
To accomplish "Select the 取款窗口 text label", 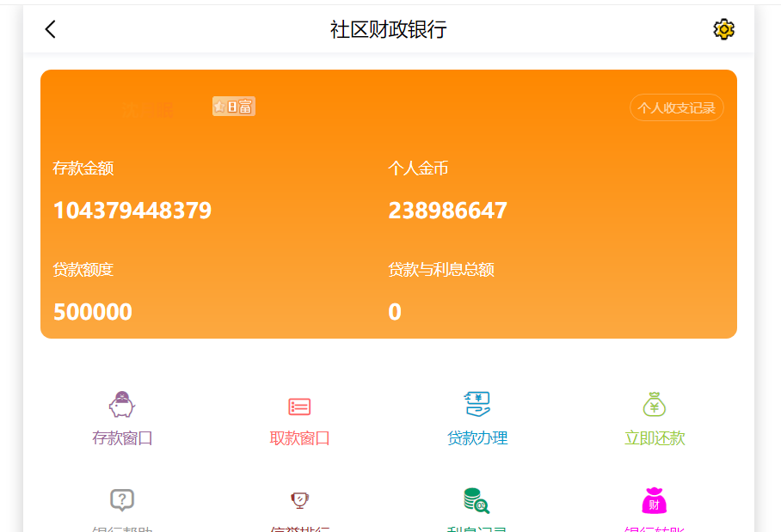I will (299, 438).
